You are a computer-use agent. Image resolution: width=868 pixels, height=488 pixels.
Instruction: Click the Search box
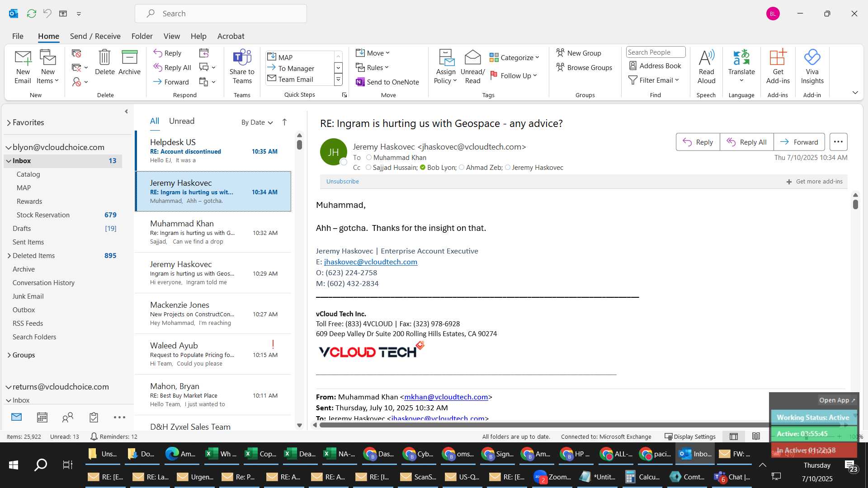(x=221, y=14)
